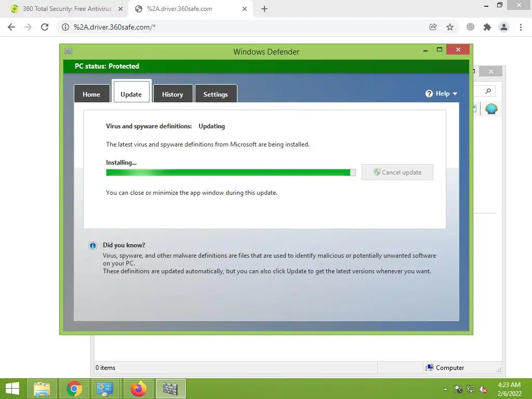The width and height of the screenshot is (532, 399).
Task: Share this page icon
Action: [433, 27]
